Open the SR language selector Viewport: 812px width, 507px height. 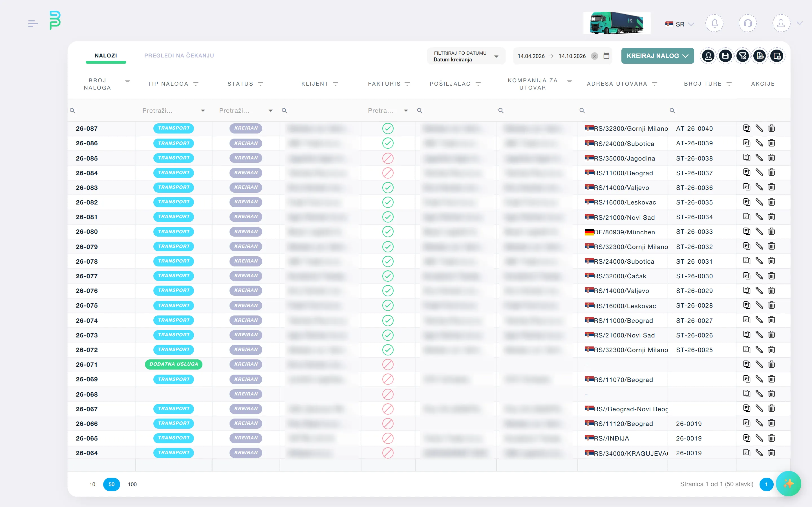coord(679,24)
